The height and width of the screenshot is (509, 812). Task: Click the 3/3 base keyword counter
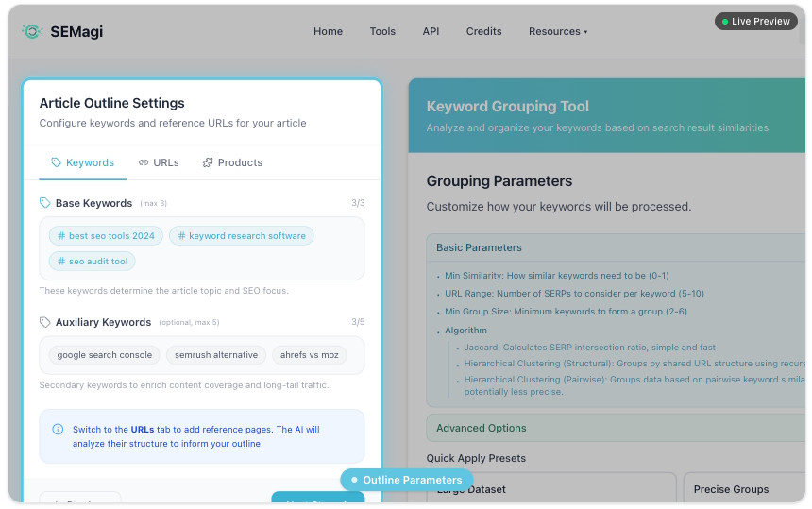[358, 203]
